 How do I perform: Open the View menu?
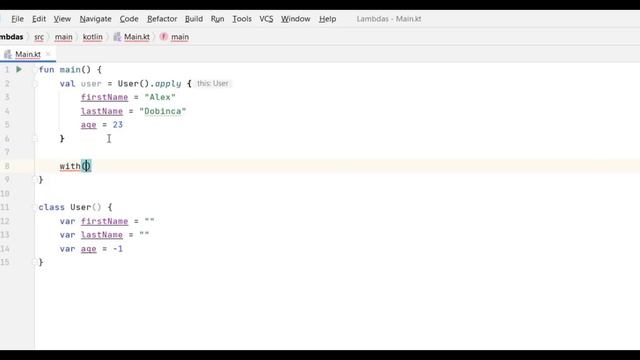click(x=62, y=19)
